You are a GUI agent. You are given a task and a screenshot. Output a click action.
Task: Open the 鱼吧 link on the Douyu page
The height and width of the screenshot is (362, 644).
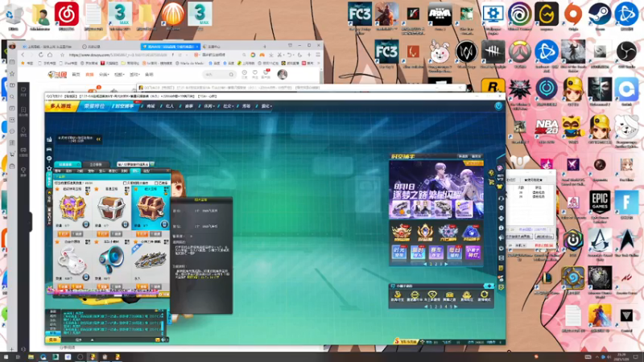(149, 75)
